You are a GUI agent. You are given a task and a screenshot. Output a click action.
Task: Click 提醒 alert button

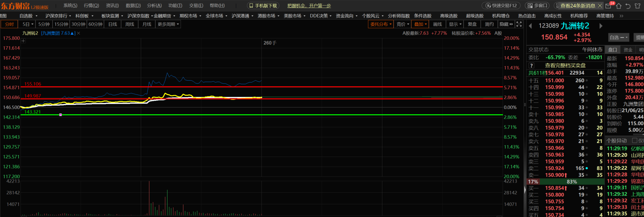640,37
